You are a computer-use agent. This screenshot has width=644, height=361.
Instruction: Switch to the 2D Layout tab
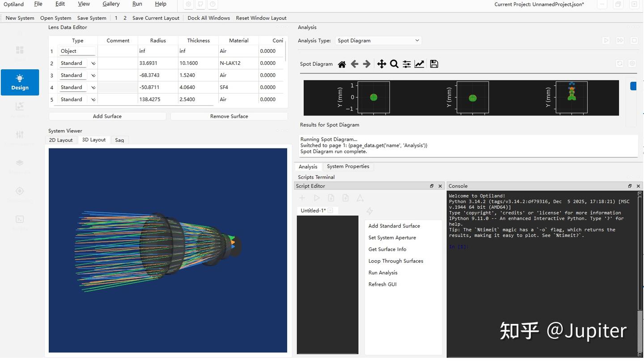[61, 140]
